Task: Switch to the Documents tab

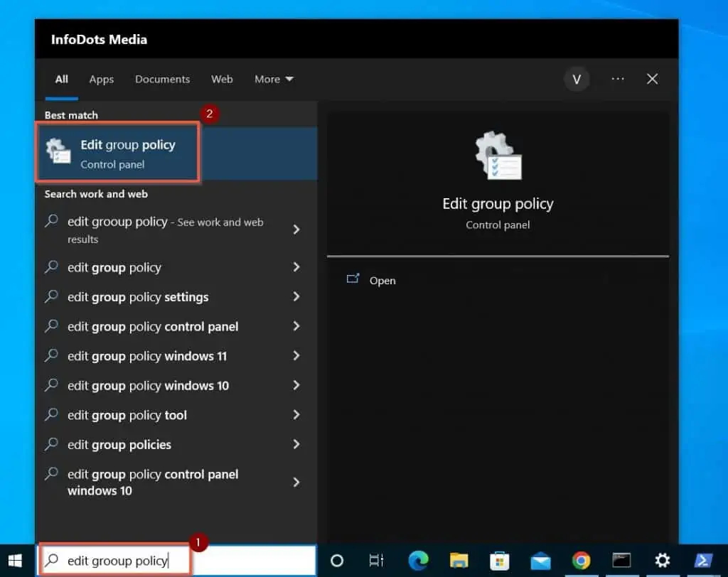Action: (x=163, y=80)
